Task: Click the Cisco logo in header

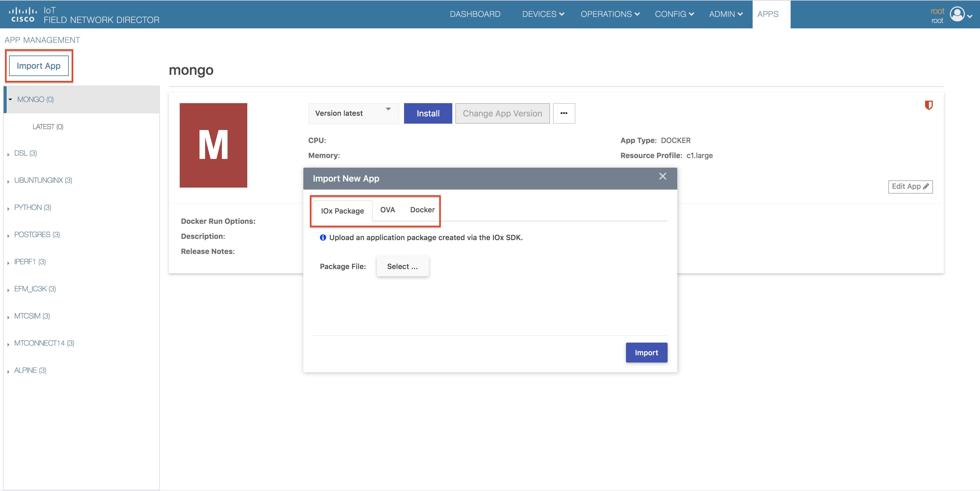Action: coord(22,15)
